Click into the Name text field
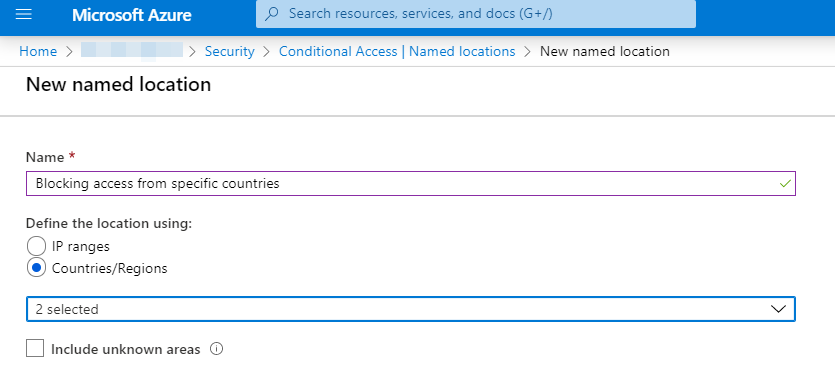 [411, 183]
